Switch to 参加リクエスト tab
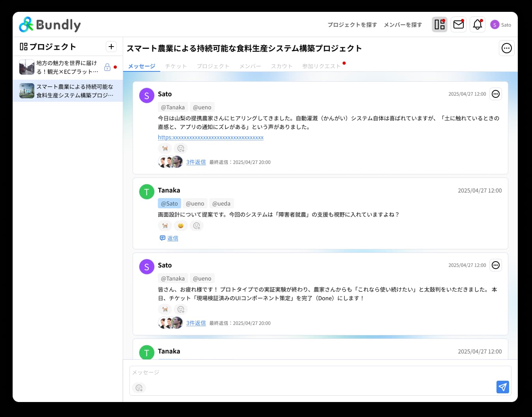 322,66
